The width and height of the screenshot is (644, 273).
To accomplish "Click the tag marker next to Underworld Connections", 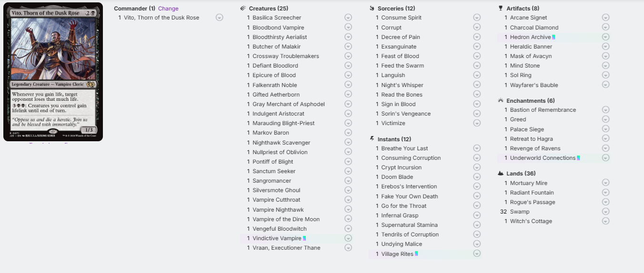I will click(578, 158).
